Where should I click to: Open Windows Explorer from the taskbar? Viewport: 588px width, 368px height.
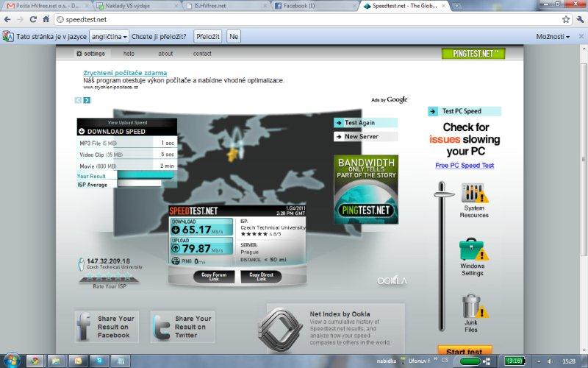57,361
